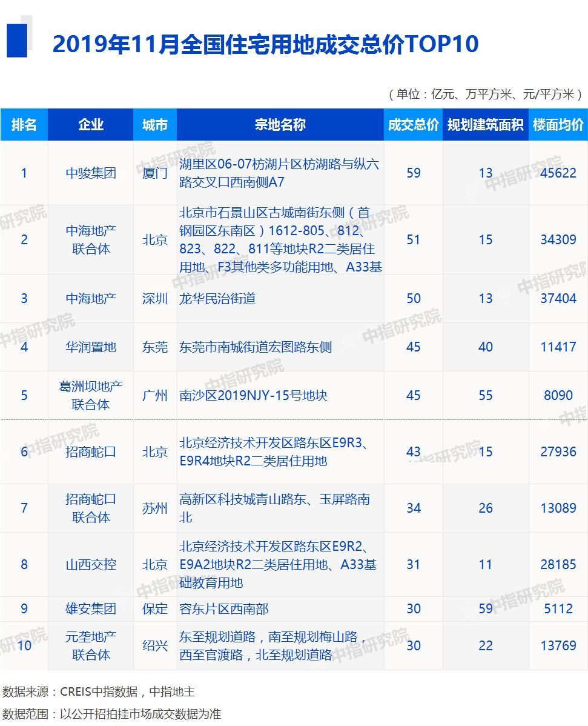Click the 楼面均价 column header

point(558,125)
